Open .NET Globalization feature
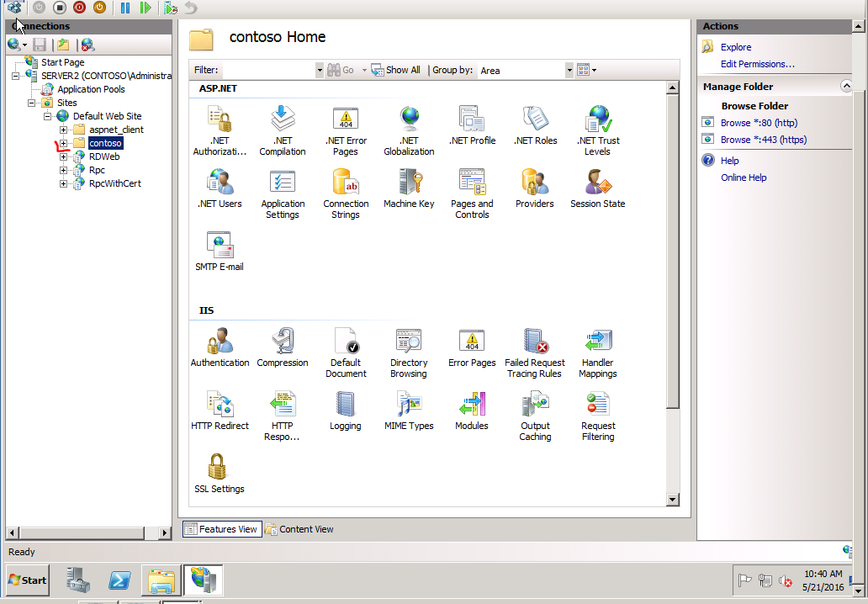 coord(409,130)
